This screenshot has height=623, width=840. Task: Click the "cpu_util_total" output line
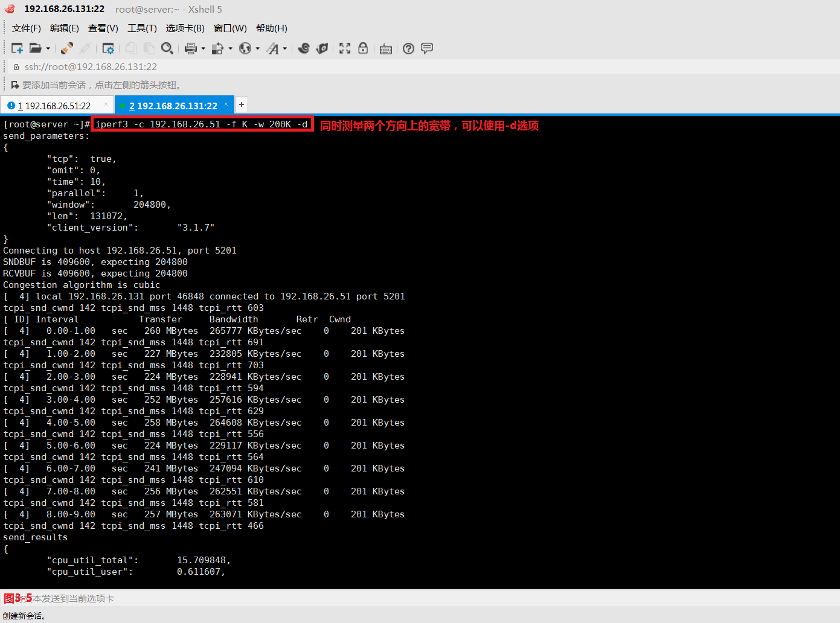click(139, 560)
